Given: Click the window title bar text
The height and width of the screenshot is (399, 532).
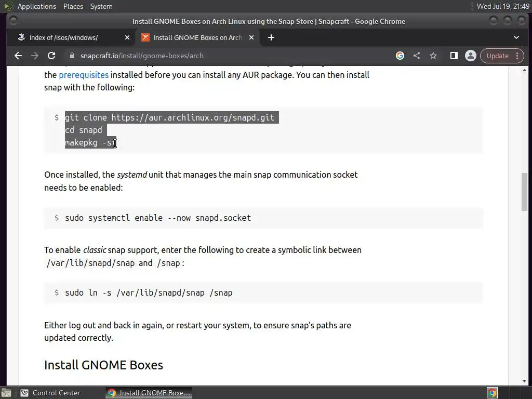Looking at the screenshot, I should (x=269, y=21).
